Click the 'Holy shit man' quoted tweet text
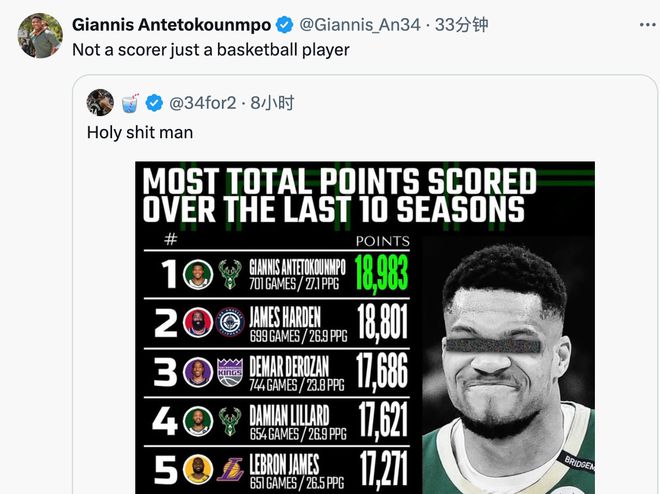The image size is (660, 494). coord(140,131)
